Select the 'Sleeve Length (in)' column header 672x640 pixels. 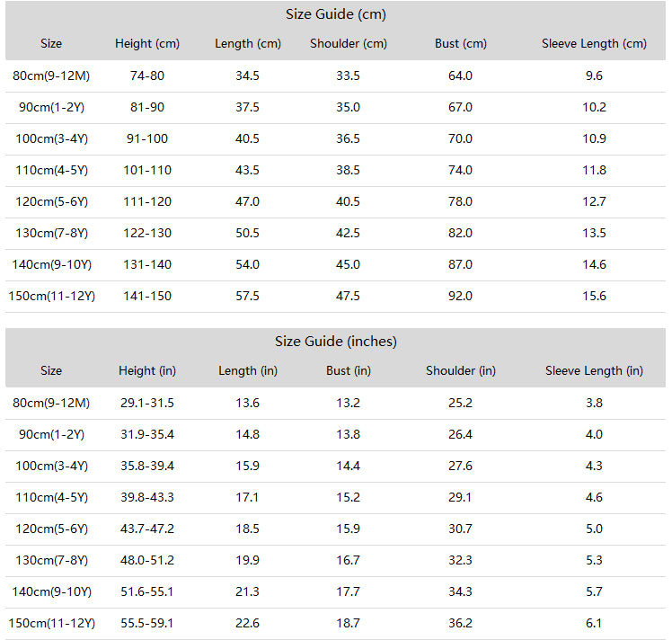coord(594,371)
